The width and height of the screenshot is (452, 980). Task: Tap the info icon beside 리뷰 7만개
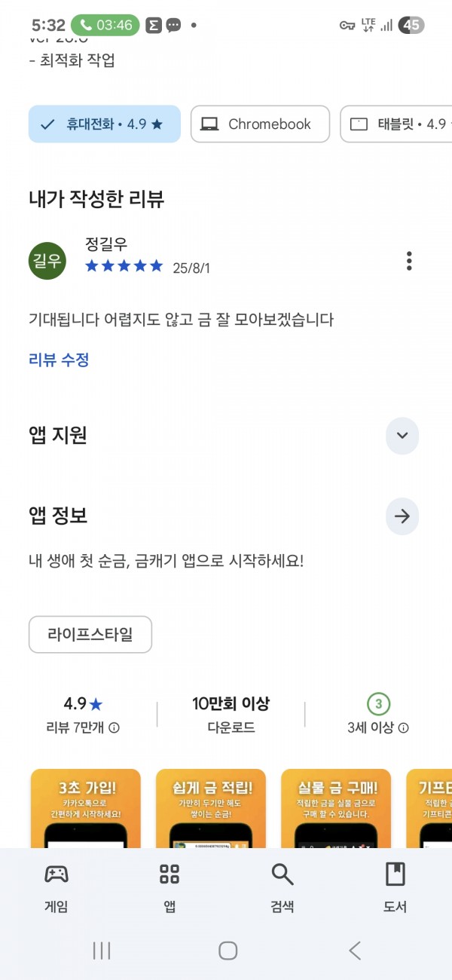(114, 728)
